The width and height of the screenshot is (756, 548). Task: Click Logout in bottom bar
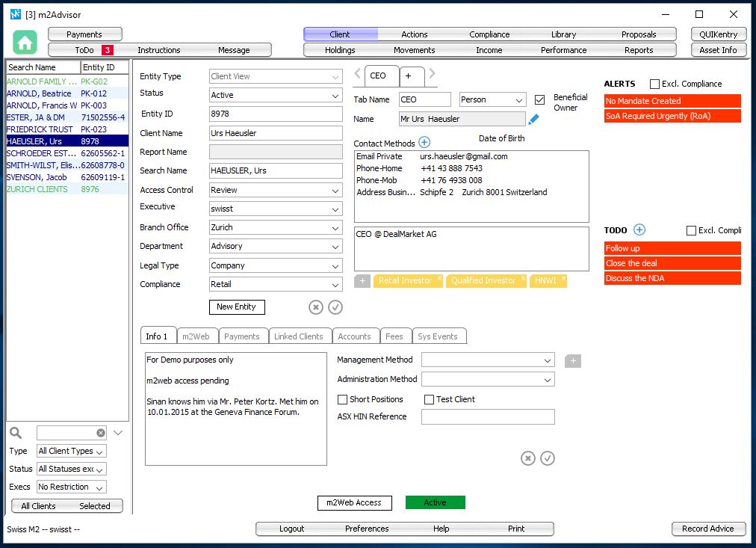(x=291, y=529)
